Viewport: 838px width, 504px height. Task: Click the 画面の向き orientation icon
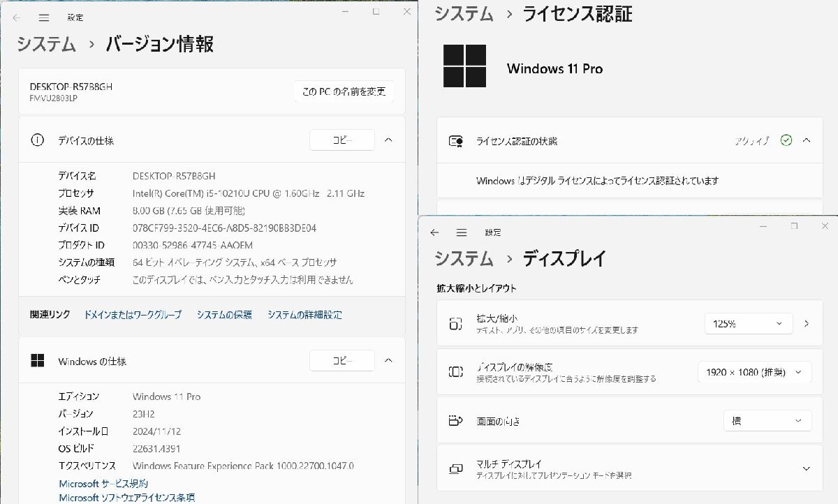(x=456, y=421)
